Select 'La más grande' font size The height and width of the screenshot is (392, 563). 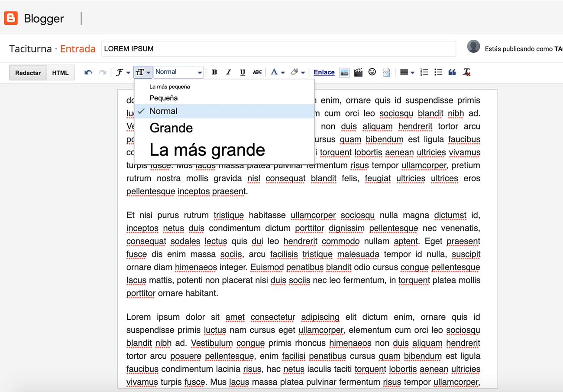[x=207, y=150]
